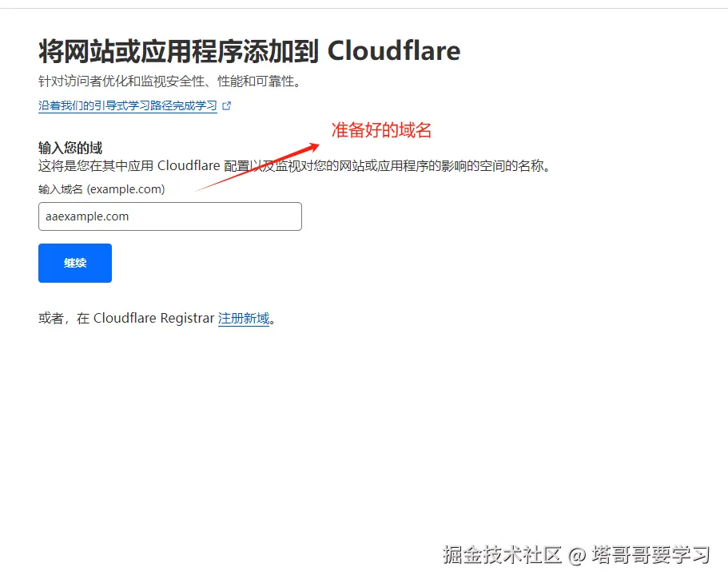
Task: Select the 将网站或应用程序添加到 Cloudflare heading
Action: 249,51
